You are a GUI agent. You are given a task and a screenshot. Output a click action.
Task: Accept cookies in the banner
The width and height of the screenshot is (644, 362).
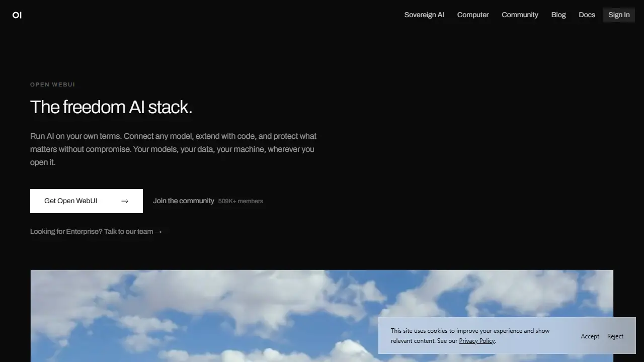590,336
